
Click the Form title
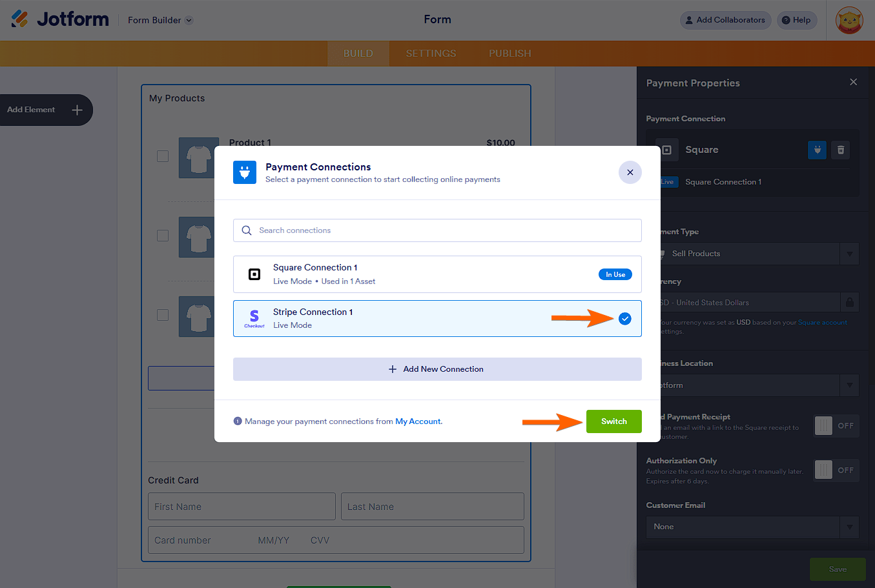tap(437, 19)
